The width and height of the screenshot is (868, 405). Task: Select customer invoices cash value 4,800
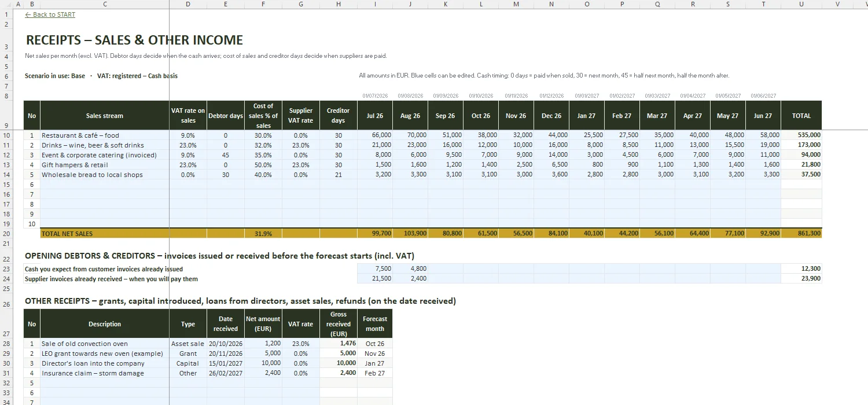410,269
